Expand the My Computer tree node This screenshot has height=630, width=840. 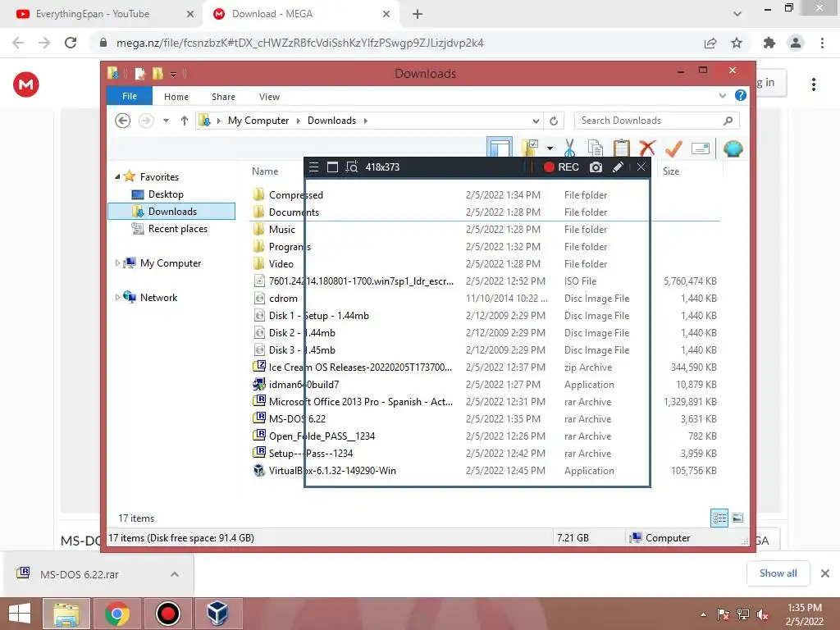(x=117, y=263)
